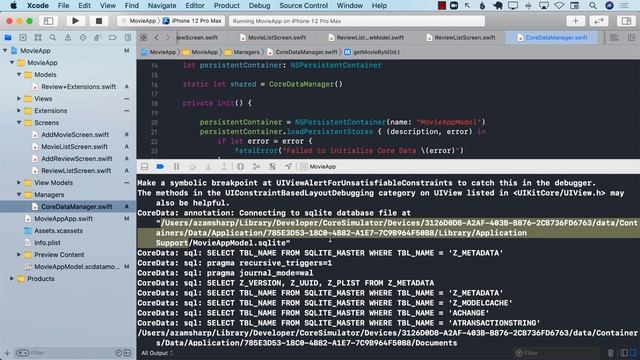This screenshot has height=360, width=640.
Task: Collapse the Models group
Action: click(19, 75)
